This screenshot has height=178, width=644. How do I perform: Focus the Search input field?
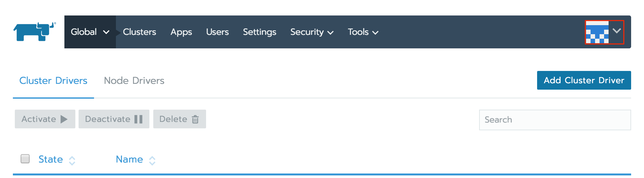554,120
